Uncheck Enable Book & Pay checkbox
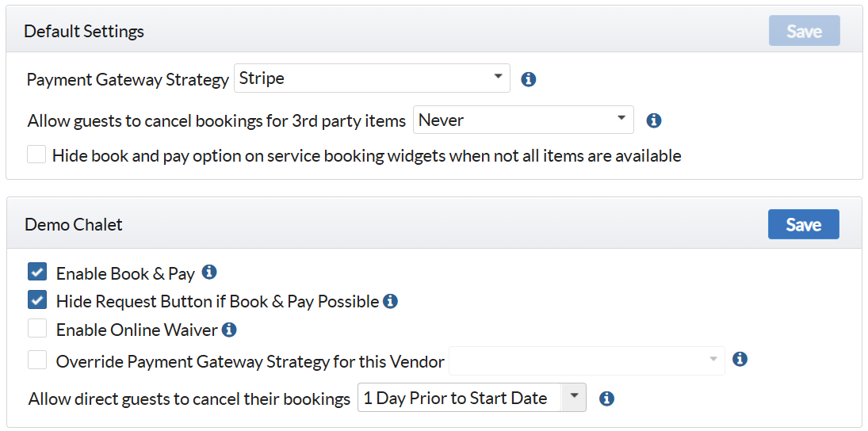Screen dimensions: 868x431 click(x=37, y=273)
